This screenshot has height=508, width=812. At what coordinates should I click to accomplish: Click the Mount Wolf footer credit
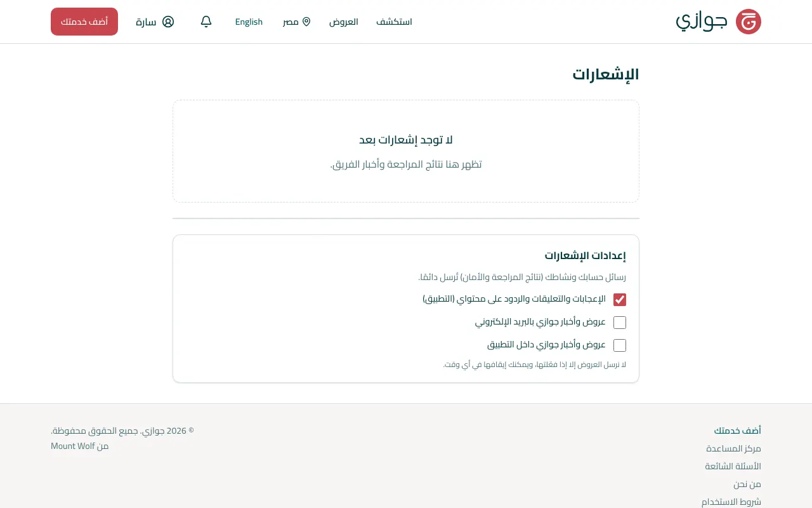coord(73,446)
